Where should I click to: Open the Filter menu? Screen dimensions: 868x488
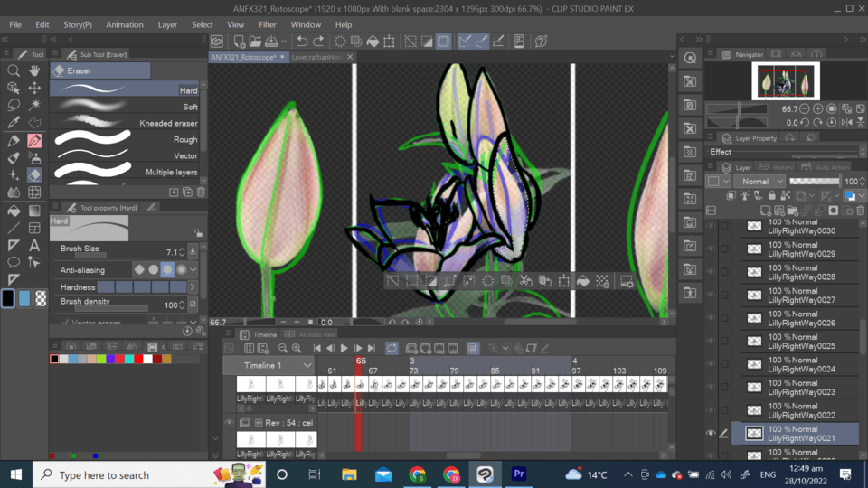pyautogui.click(x=268, y=25)
